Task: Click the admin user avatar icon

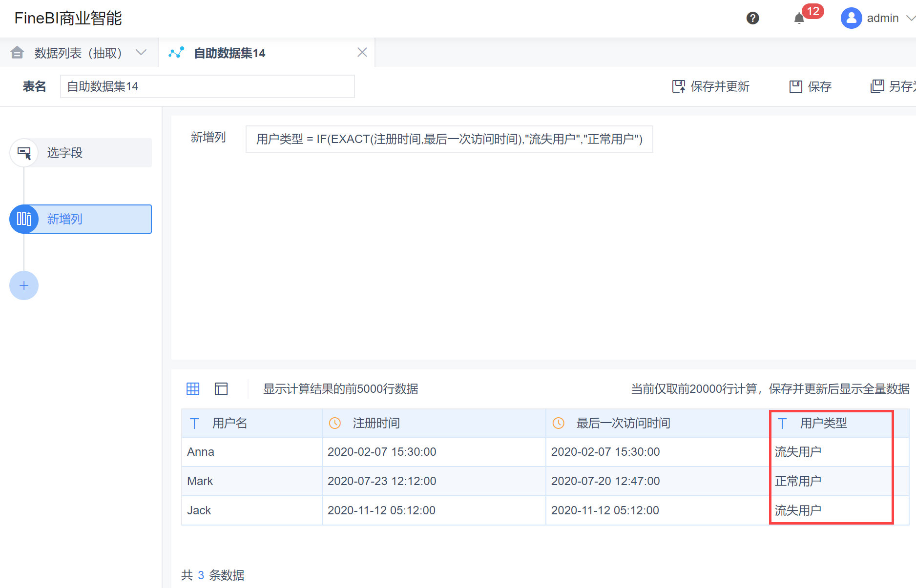Action: pyautogui.click(x=851, y=18)
